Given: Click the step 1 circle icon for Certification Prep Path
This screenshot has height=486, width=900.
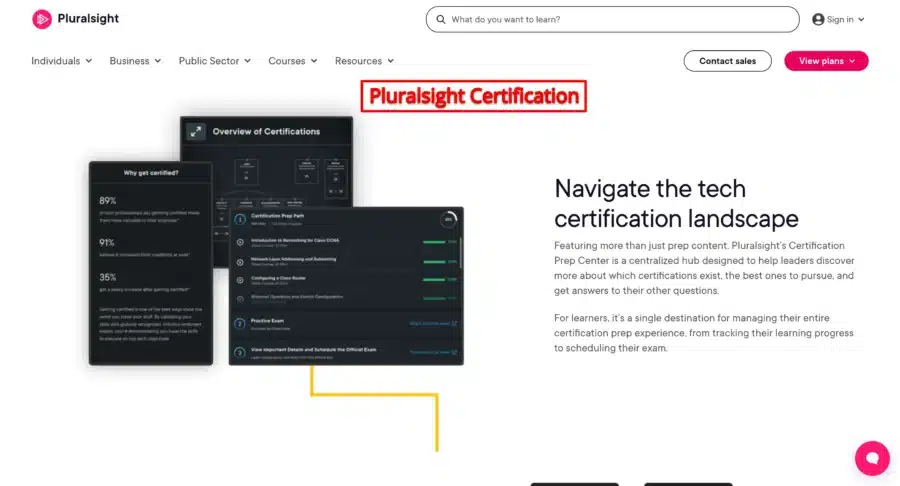Looking at the screenshot, I should pyautogui.click(x=240, y=219).
